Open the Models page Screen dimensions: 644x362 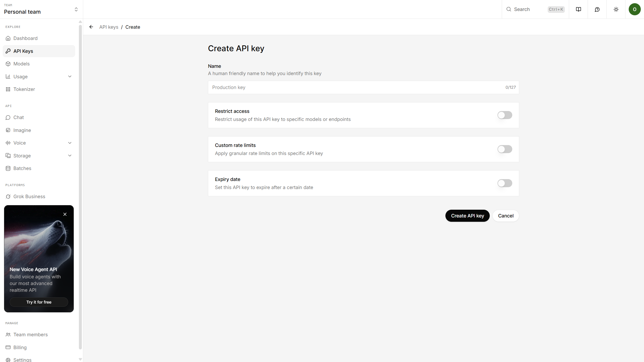coord(21,64)
